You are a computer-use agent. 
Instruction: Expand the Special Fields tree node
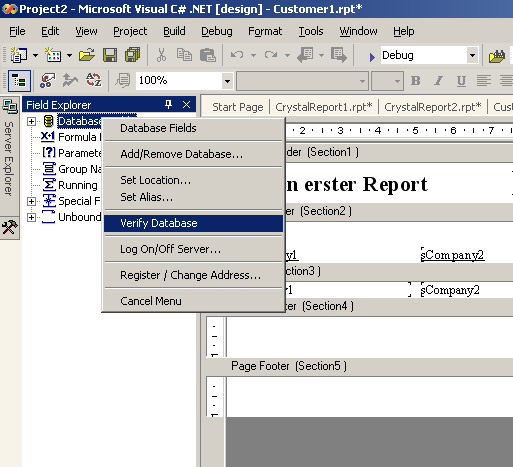click(x=31, y=201)
